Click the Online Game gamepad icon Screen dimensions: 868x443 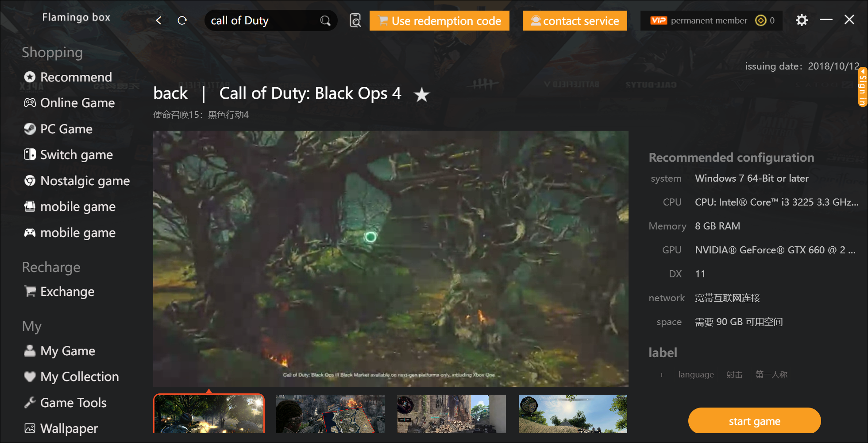pyautogui.click(x=30, y=103)
